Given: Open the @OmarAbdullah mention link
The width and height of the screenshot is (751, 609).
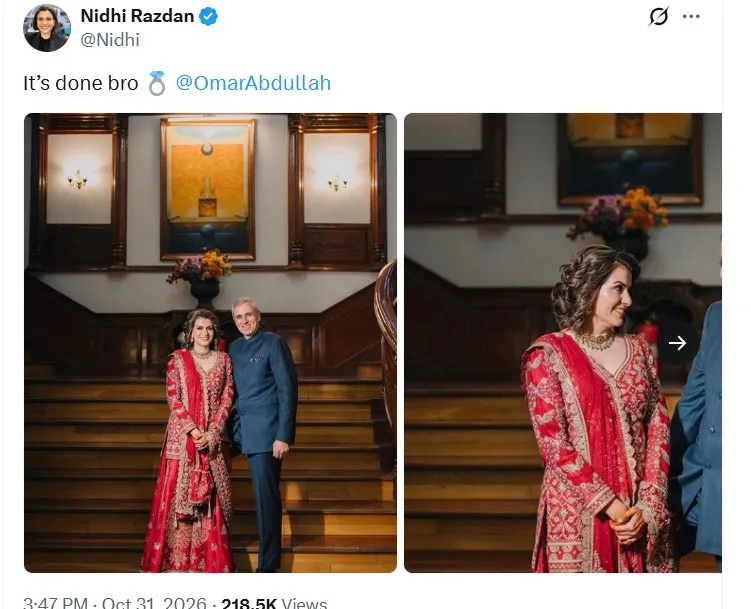Looking at the screenshot, I should tap(253, 83).
